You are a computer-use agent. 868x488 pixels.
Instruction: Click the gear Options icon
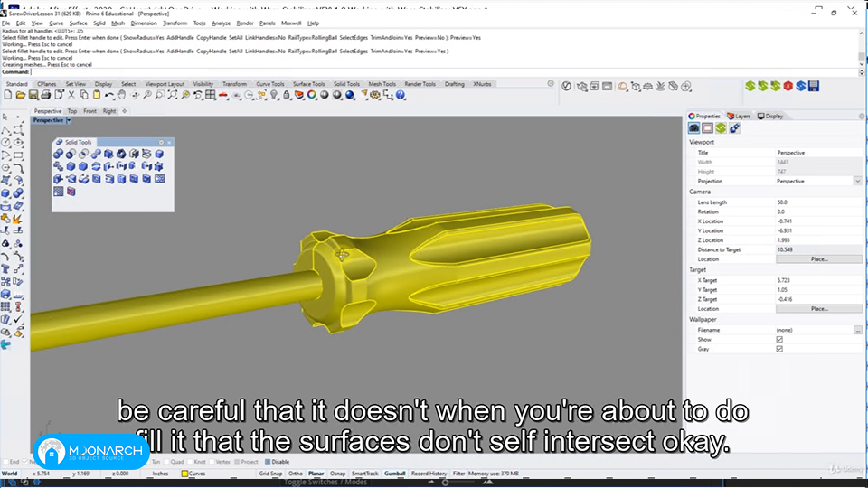coord(375,95)
